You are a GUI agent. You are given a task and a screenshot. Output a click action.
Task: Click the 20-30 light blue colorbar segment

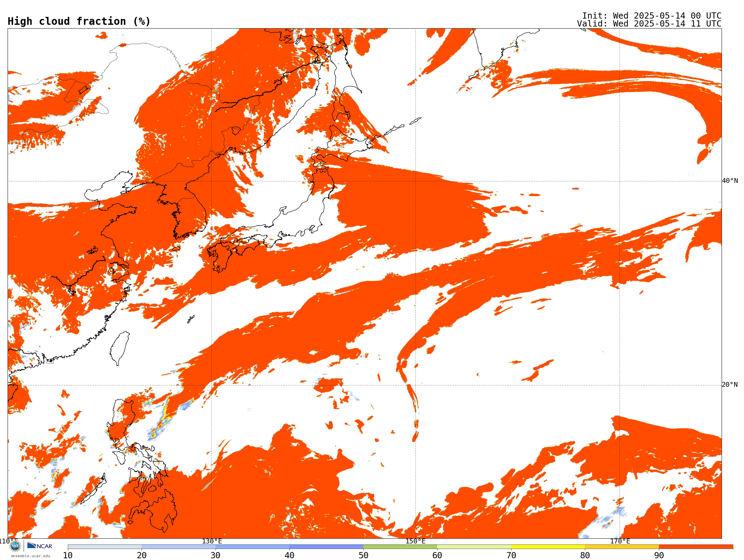[x=178, y=547]
